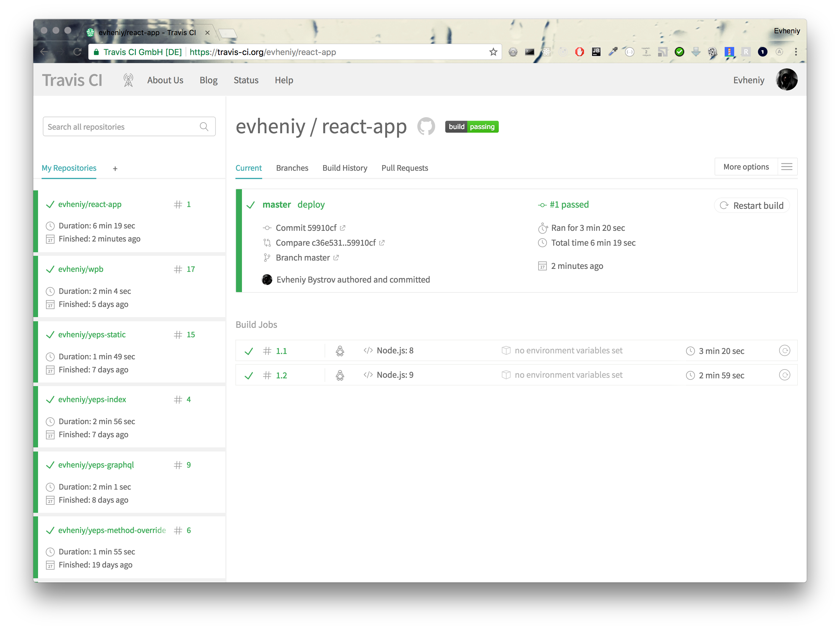
Task: Open Branch master via its external link icon
Action: click(336, 258)
